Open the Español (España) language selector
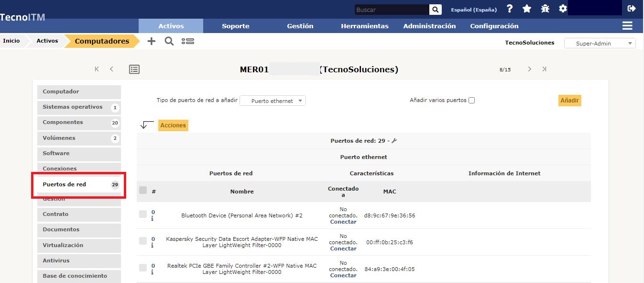Image resolution: width=644 pixels, height=283 pixels. click(473, 10)
